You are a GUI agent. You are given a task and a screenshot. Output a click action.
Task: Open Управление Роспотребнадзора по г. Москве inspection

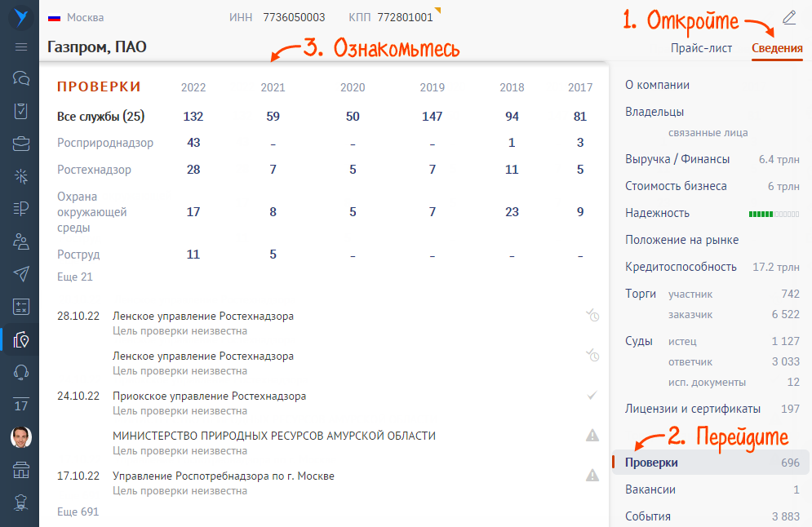click(223, 476)
